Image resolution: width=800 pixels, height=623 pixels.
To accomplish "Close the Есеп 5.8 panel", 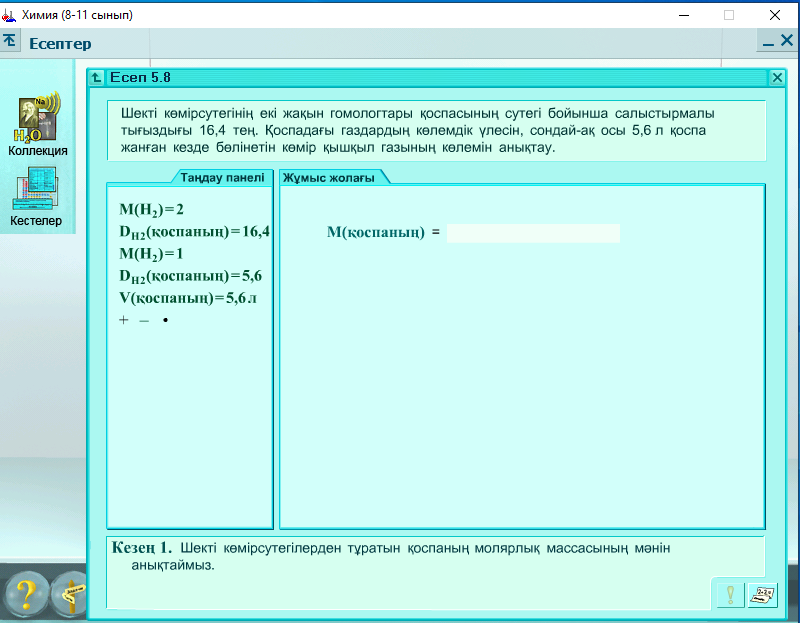I will 777,78.
